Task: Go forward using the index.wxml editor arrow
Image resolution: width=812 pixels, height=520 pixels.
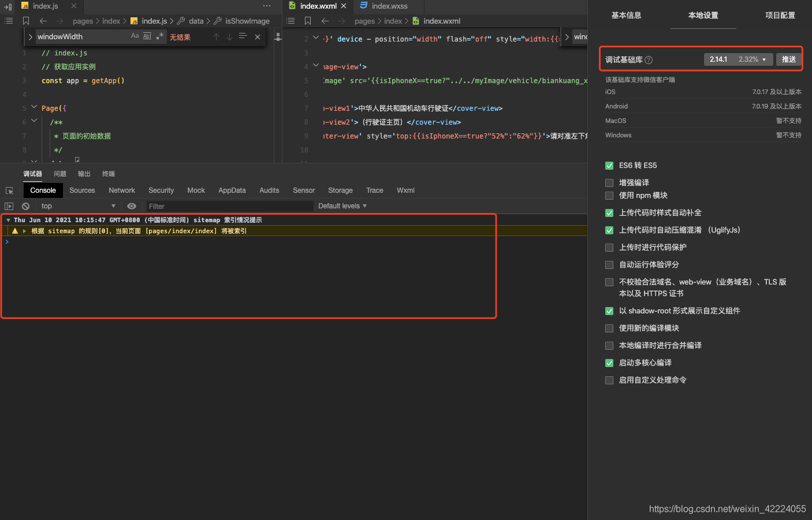Action: (x=341, y=21)
